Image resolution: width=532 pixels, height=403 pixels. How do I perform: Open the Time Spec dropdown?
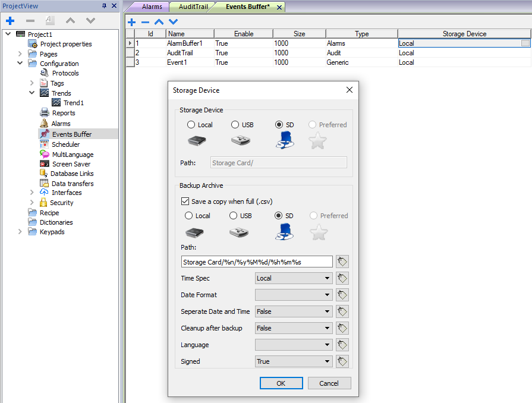coord(293,278)
